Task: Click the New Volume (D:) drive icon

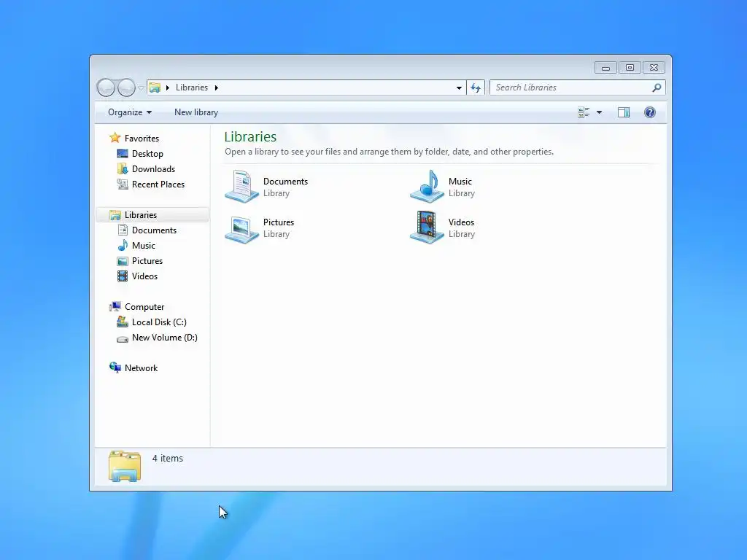Action: (123, 338)
